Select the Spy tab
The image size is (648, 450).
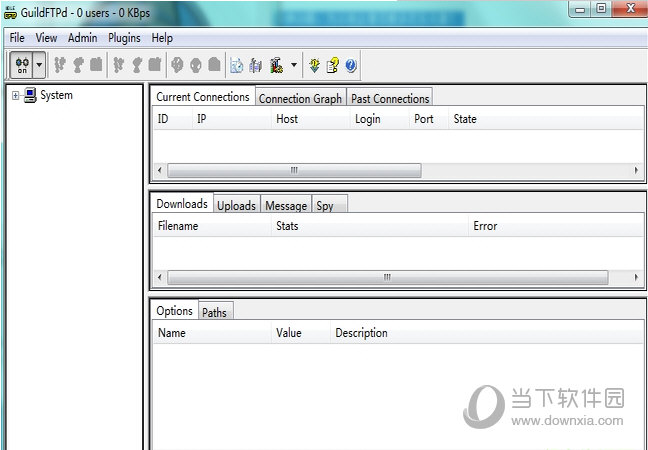[329, 205]
